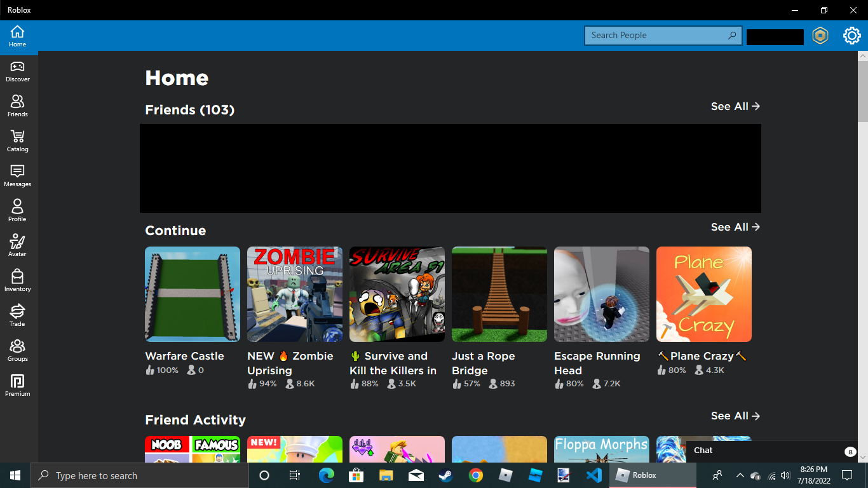868x488 pixels.
Task: Open the Premium icon
Action: point(17,386)
